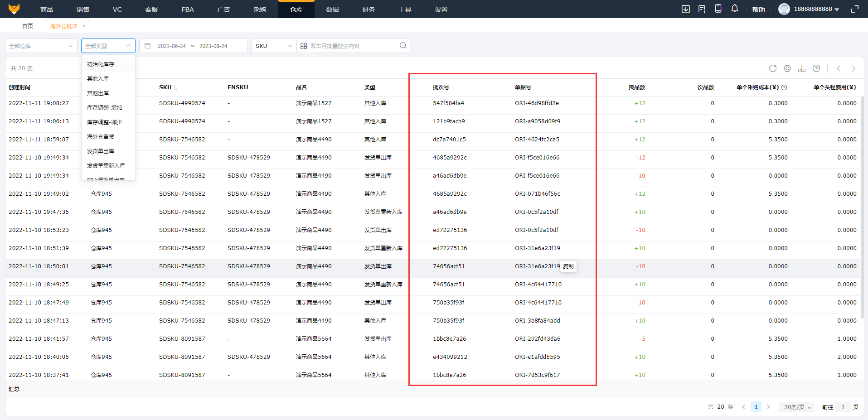Open the SKU search type dropdown
Image resolution: width=868 pixels, height=420 pixels.
click(274, 46)
